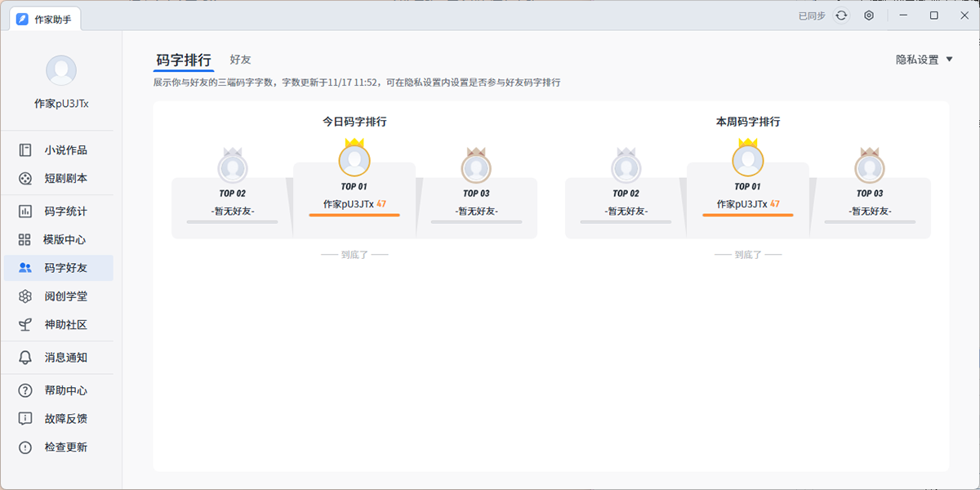
Task: Click the 短剧剧本 film reel icon
Action: [x=25, y=178]
